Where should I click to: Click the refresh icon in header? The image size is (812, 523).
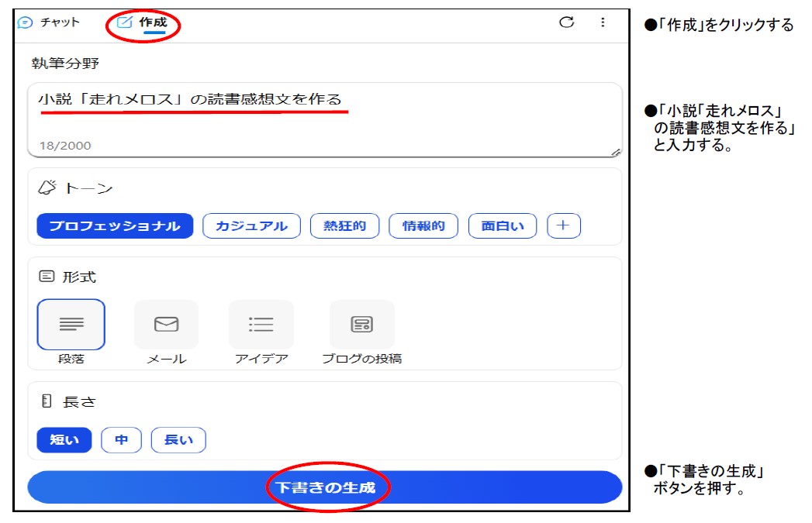[x=567, y=22]
